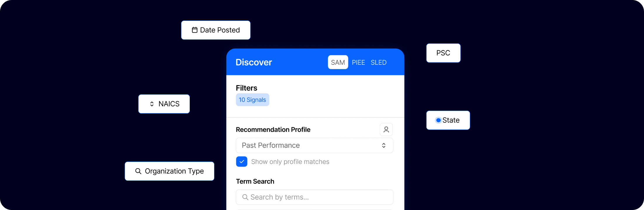Switch to the SLED tab
Image resolution: width=644 pixels, height=210 pixels.
point(378,62)
